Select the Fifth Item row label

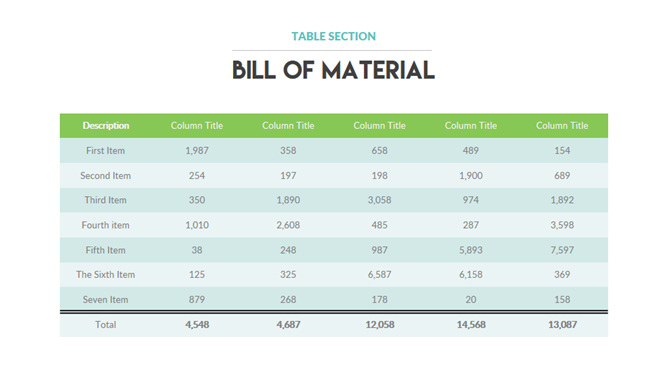pos(106,250)
